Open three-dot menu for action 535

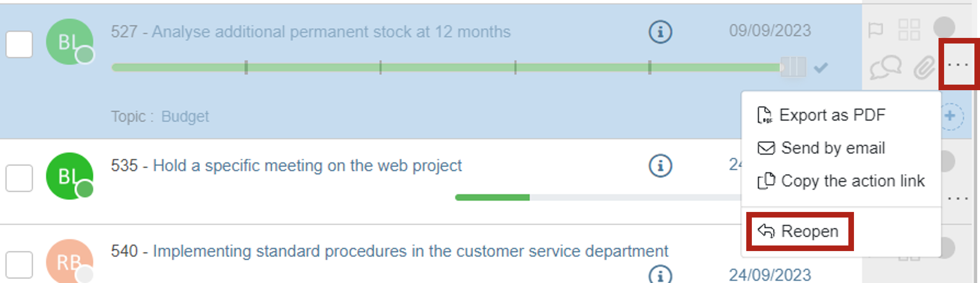point(958,198)
